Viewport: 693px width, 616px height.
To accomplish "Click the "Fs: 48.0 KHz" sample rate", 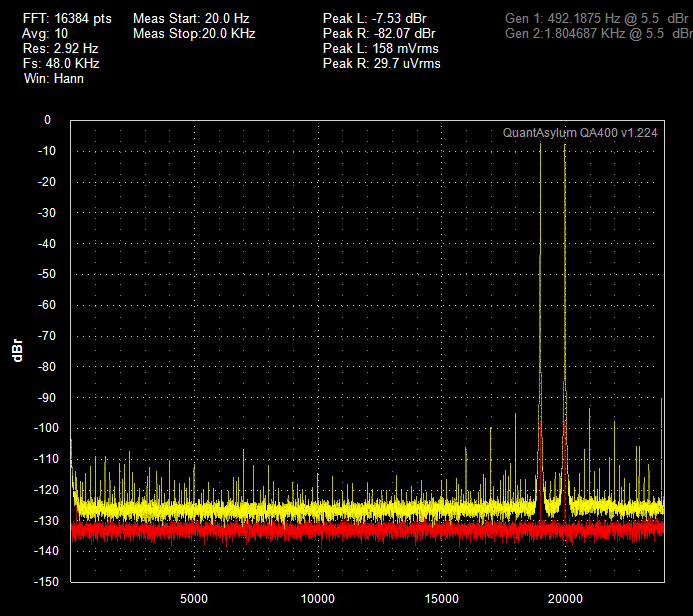I will [x=61, y=64].
